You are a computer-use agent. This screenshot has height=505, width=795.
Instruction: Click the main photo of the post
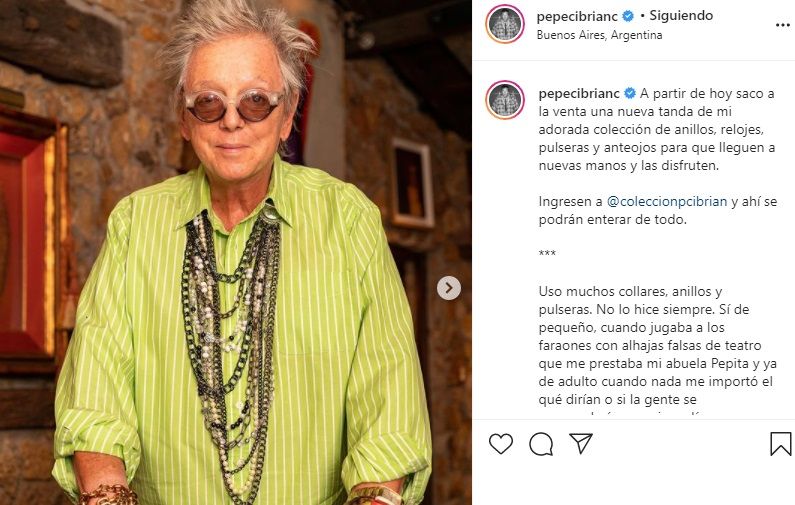pos(236,252)
